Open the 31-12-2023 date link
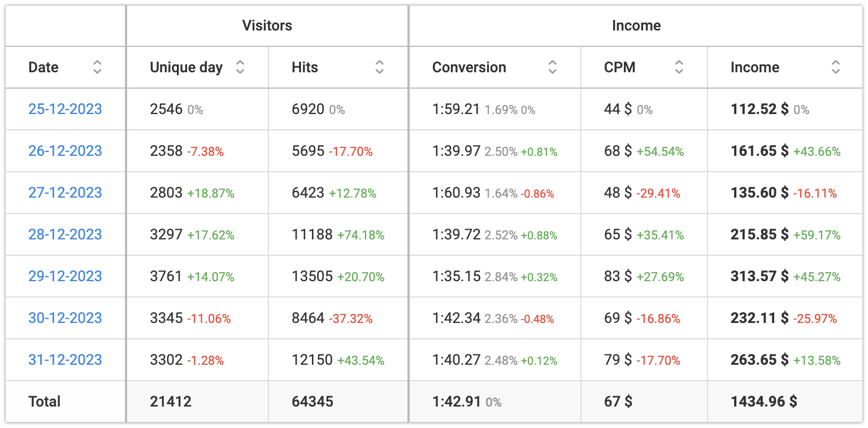868x428 pixels. pyautogui.click(x=65, y=360)
